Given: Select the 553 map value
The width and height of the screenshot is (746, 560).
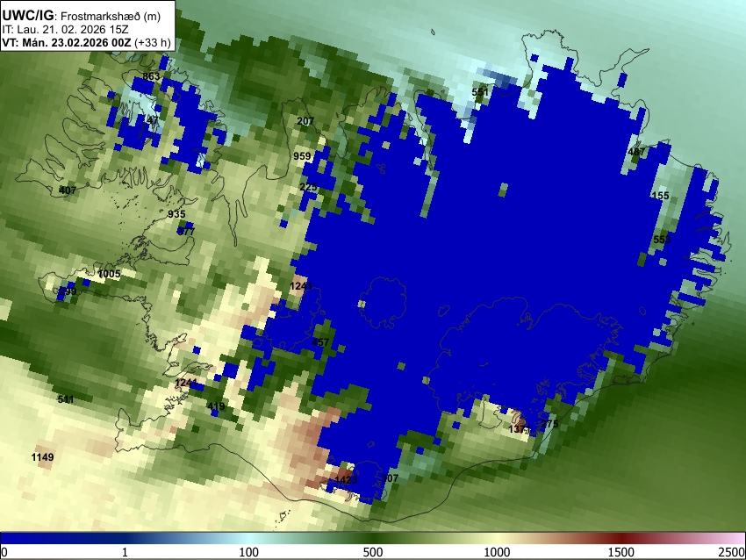Looking at the screenshot, I should click(662, 240).
